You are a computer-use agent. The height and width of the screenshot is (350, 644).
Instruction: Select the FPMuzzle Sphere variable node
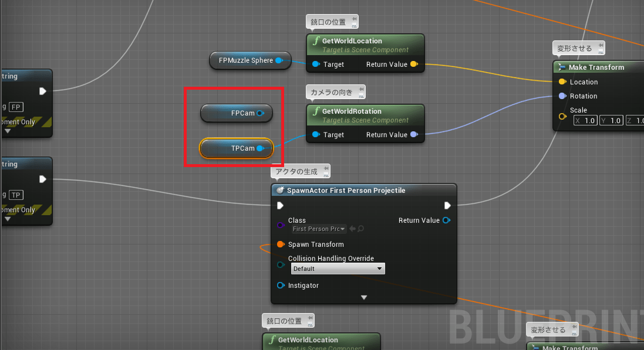coord(250,60)
